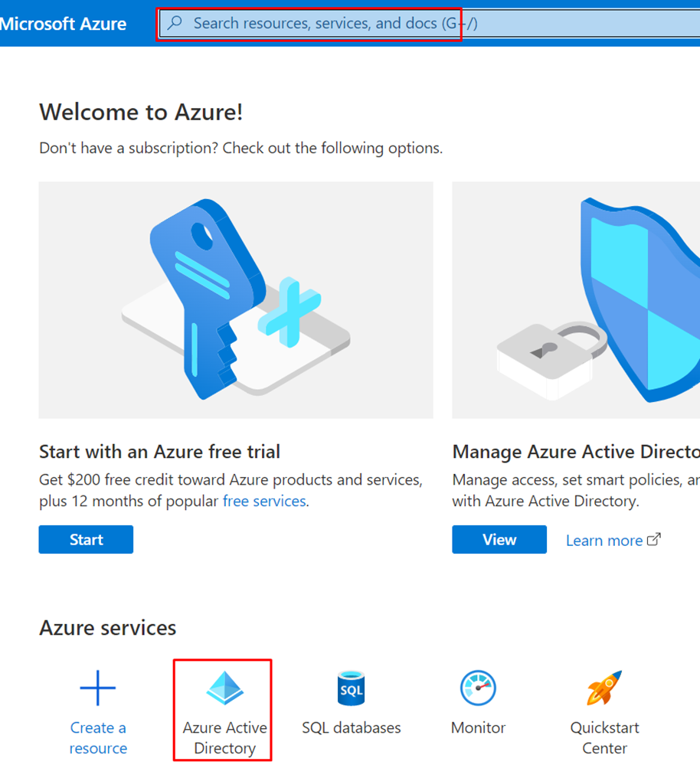Select the Azure Active Directory label text
The width and height of the screenshot is (700, 778).
tap(224, 738)
